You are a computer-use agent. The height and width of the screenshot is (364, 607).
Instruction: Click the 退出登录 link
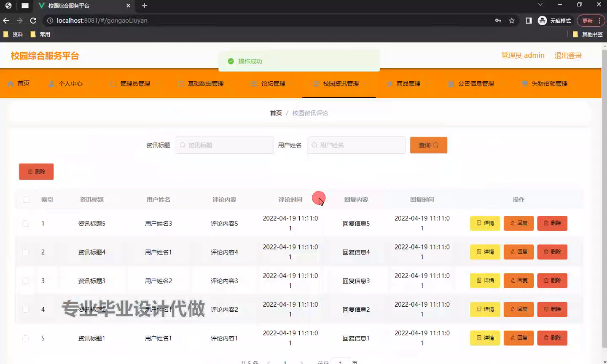(x=568, y=56)
